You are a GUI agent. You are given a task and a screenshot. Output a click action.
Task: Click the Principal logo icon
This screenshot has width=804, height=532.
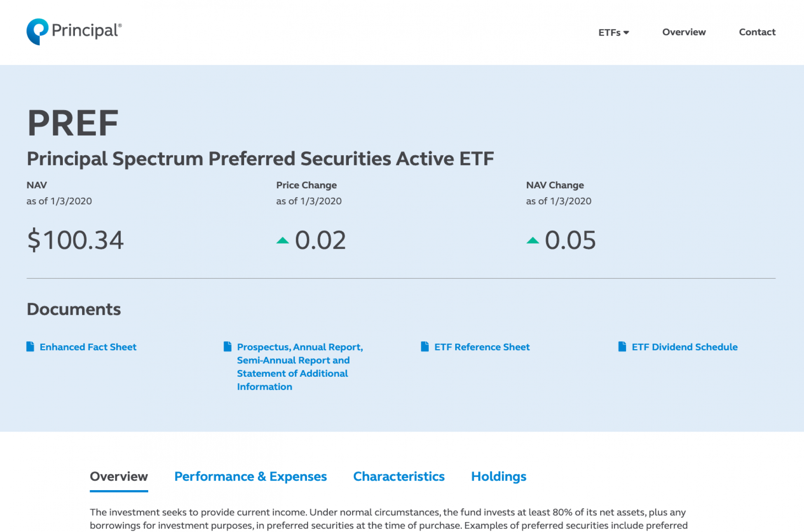click(37, 31)
